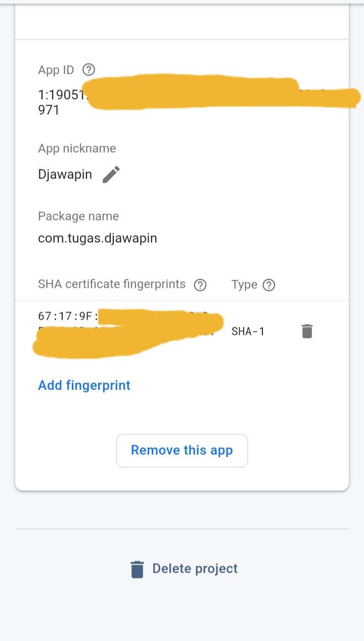Click the SHA-1 type value
Image resolution: width=364 pixels, height=641 pixels.
point(248,331)
